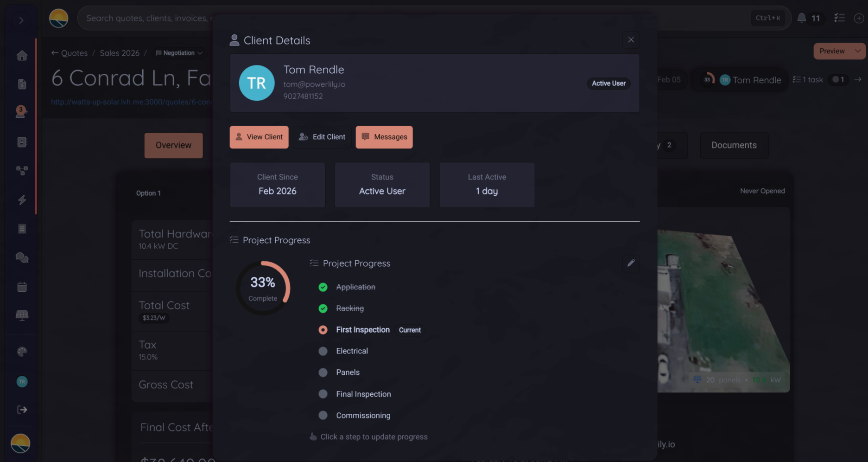Click the network/integrations sidebar icon

coord(22,171)
